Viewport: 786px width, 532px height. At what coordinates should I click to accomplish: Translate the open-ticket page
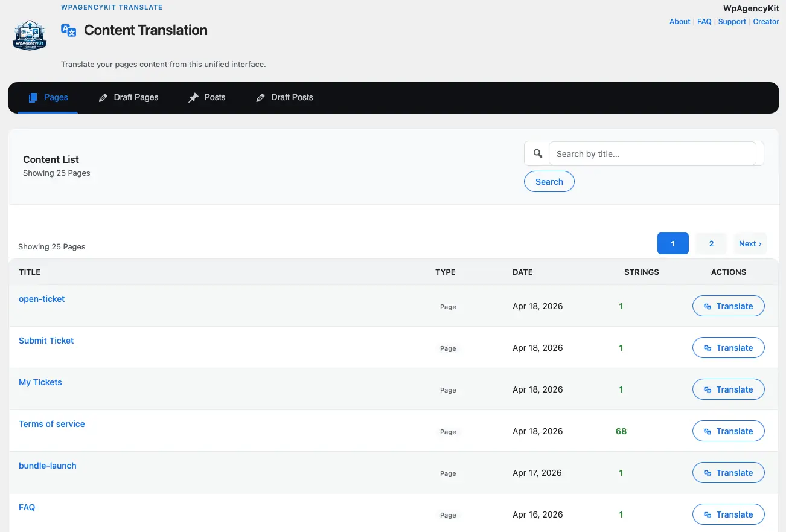pyautogui.click(x=728, y=306)
